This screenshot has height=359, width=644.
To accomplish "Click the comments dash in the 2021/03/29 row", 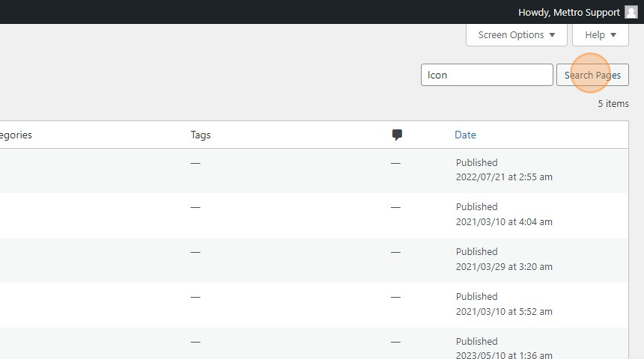I will (x=395, y=252).
